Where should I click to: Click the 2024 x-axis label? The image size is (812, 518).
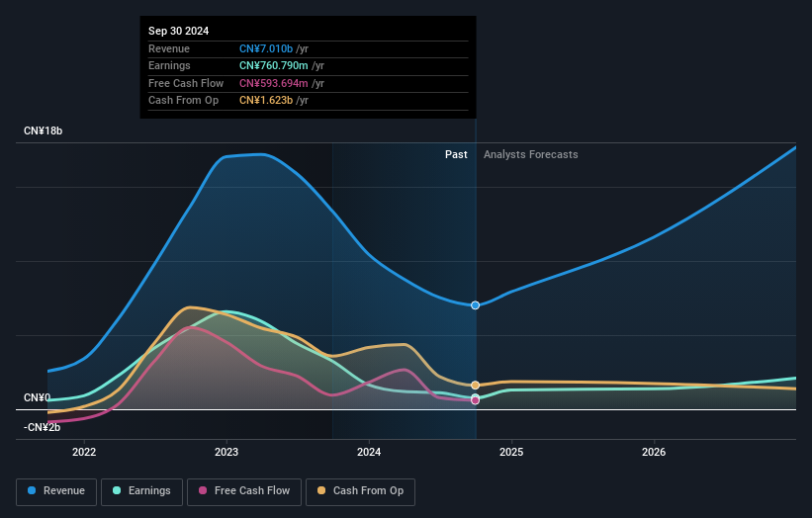(x=369, y=453)
